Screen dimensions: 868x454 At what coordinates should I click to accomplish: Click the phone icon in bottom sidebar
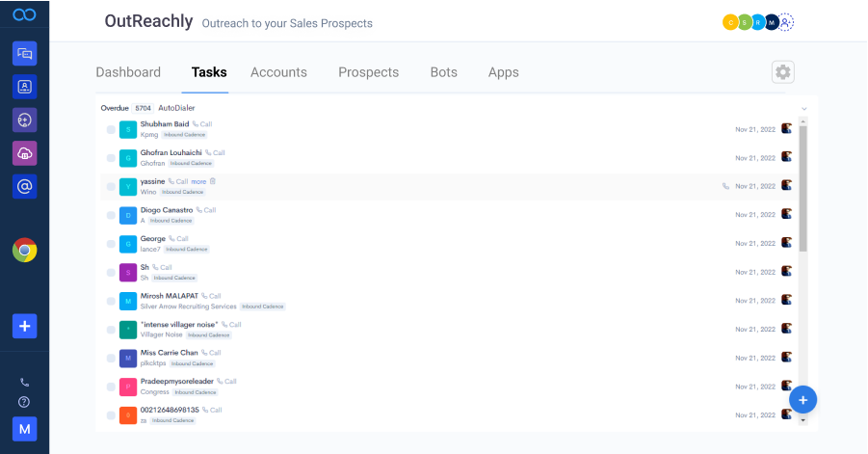(x=24, y=382)
